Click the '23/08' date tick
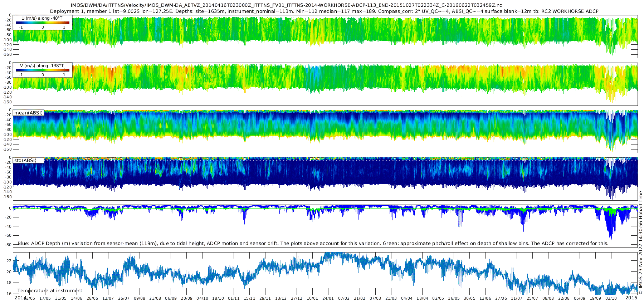644x304 pixels. pyautogui.click(x=155, y=299)
